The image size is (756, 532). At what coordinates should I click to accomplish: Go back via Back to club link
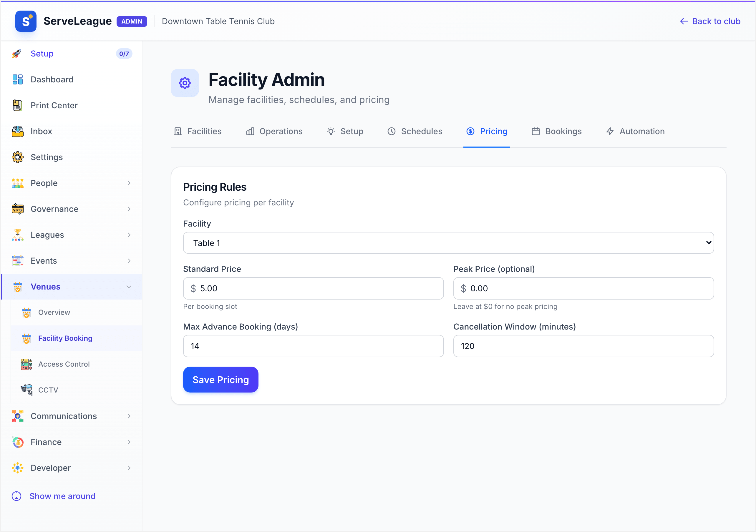710,21
